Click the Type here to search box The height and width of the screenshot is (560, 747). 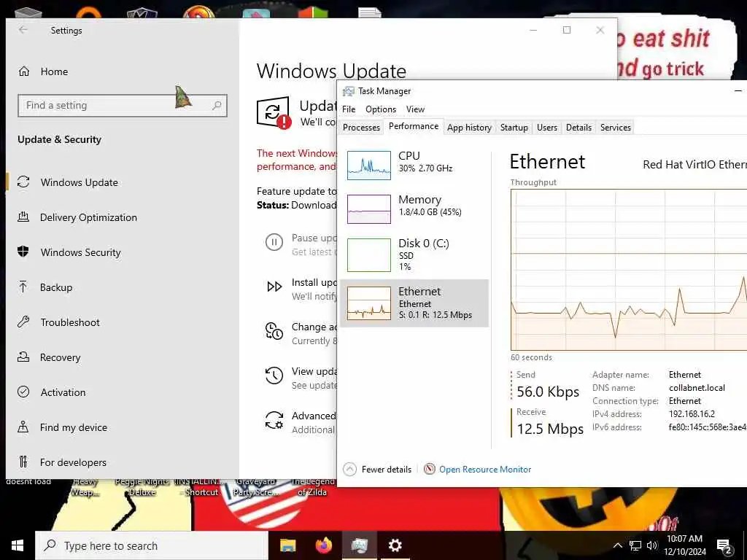[152, 545]
